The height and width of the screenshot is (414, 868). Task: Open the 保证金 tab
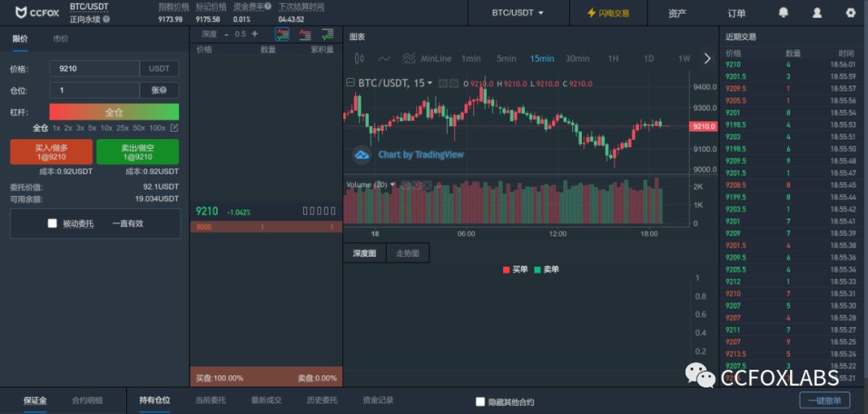(x=35, y=400)
